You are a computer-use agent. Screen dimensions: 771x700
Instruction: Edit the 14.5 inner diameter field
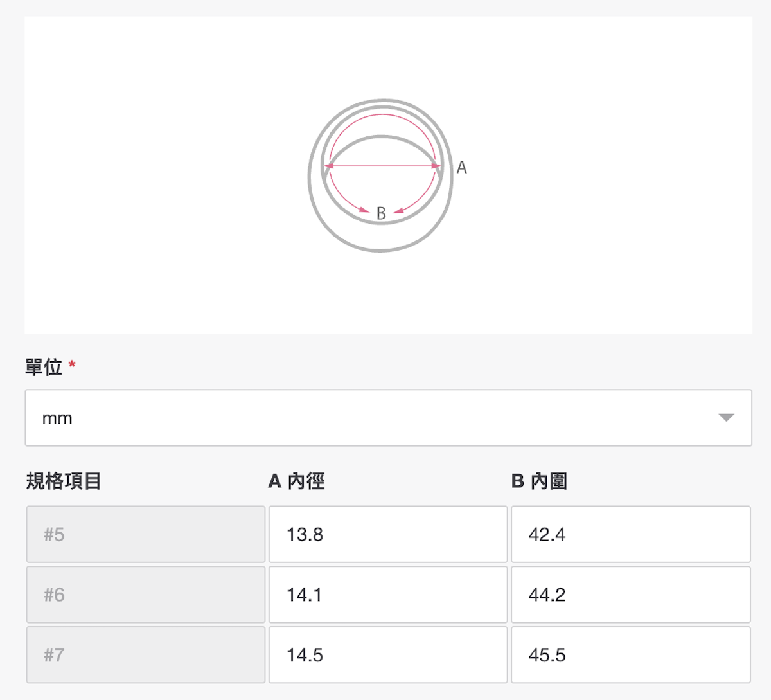tap(388, 655)
